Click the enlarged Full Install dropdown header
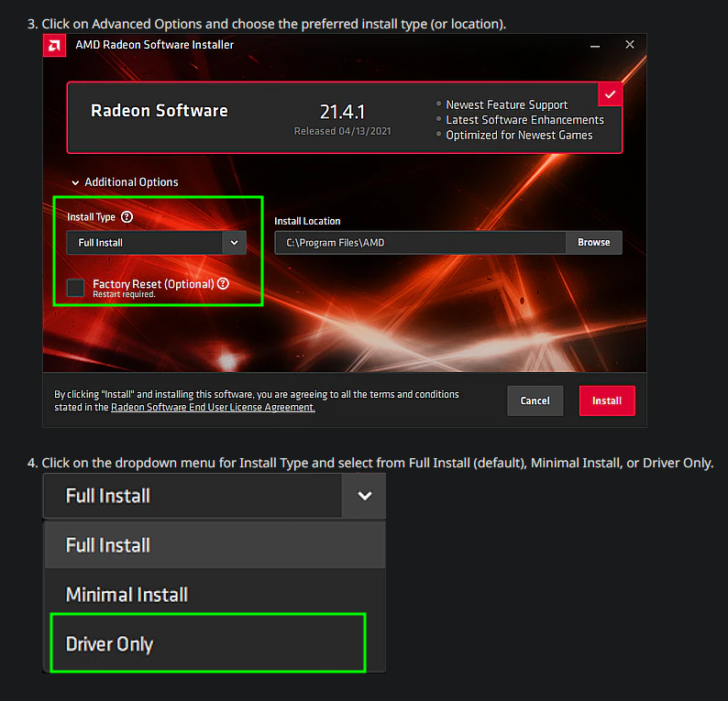Screen dimensions: 728x701 tap(215, 496)
